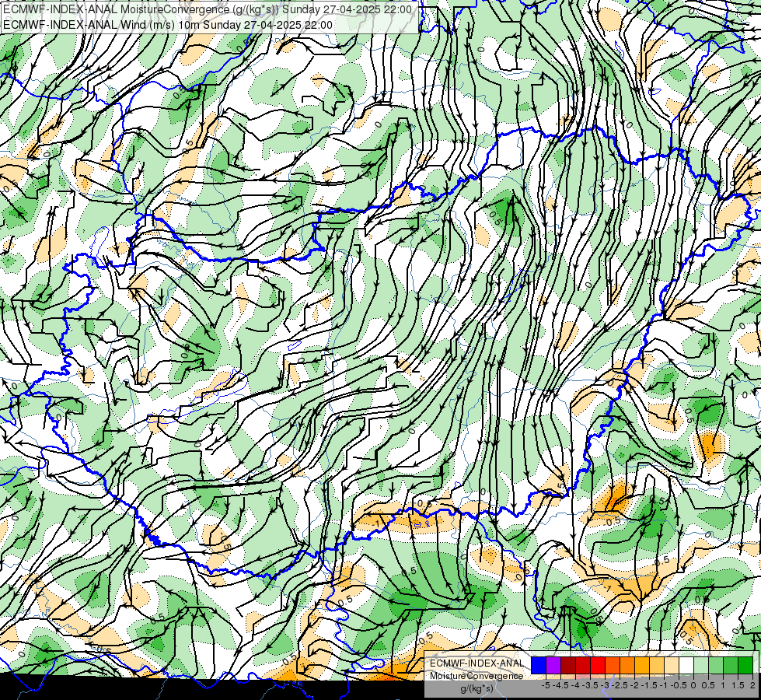Click the legend scale value -2.5
761x700 pixels.
point(620,685)
